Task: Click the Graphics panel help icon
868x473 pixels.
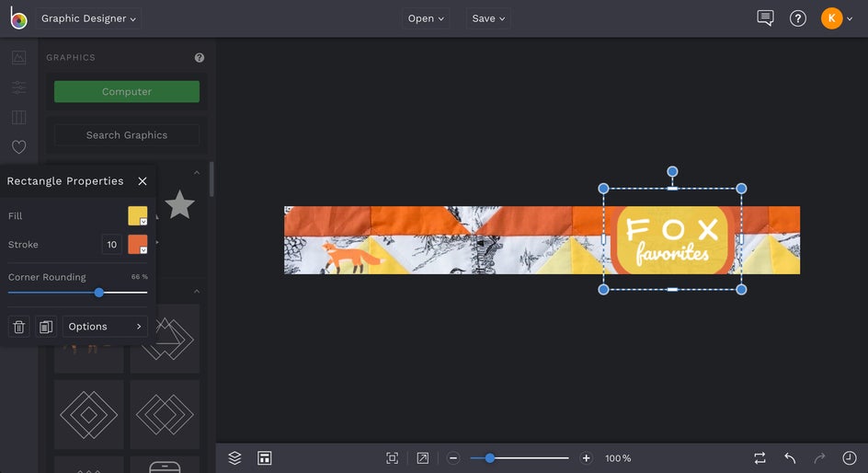Action: 200,58
